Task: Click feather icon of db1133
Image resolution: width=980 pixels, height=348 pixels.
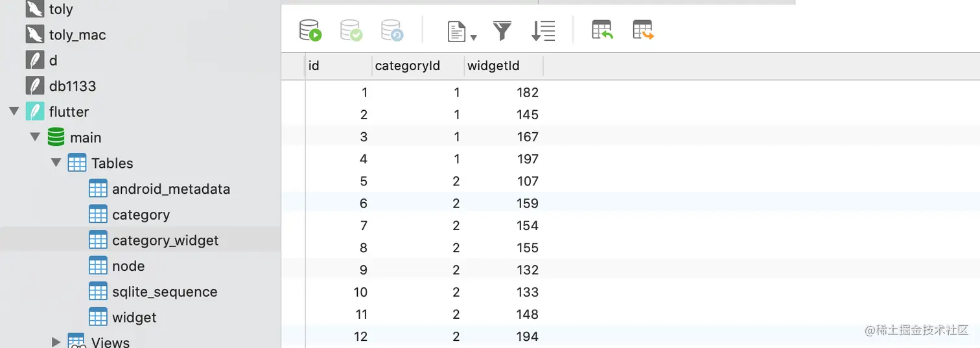Action: point(34,86)
